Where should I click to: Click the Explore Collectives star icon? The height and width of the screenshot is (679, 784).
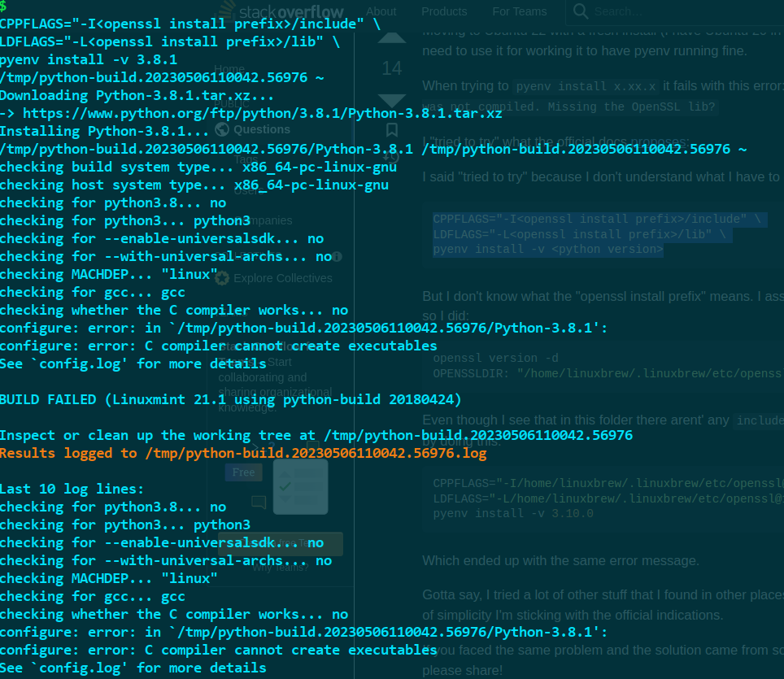pos(222,278)
